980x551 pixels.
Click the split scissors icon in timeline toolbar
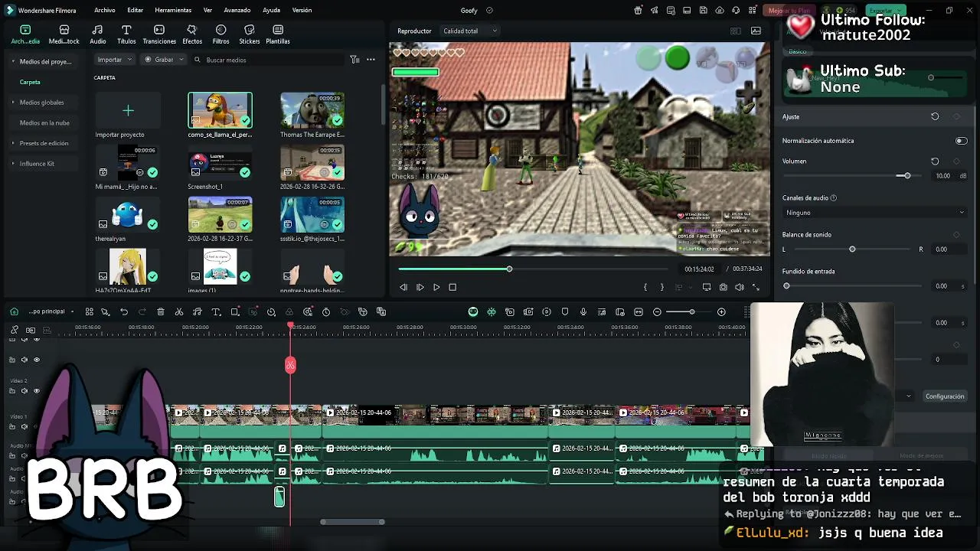pos(179,312)
